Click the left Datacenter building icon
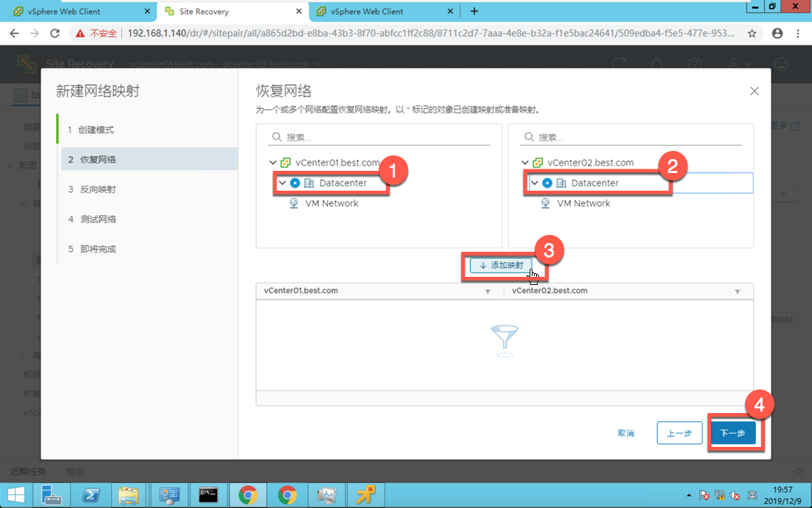 [x=309, y=183]
